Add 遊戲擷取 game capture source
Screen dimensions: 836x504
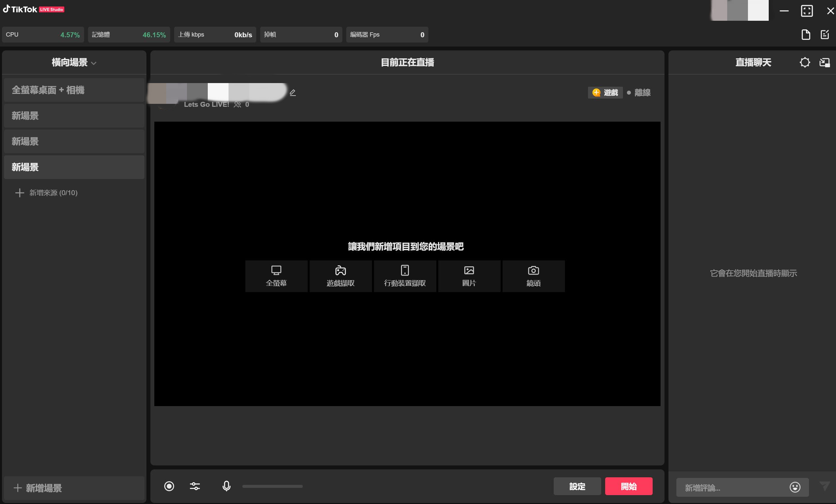340,276
